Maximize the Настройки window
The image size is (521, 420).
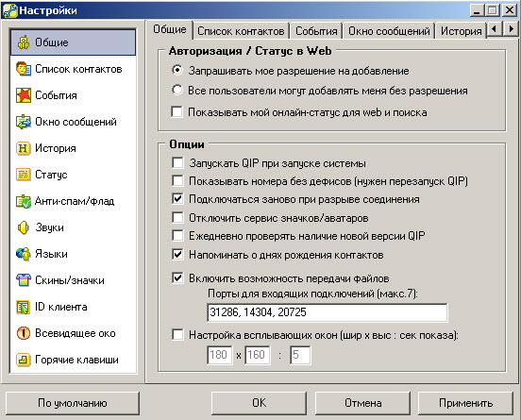(493, 10)
